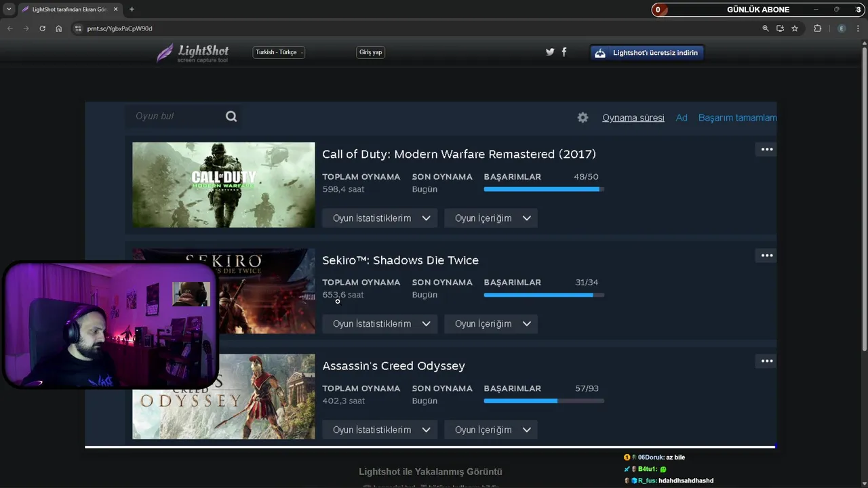
Task: Open Call of Duty Modern Warfare thumbnail
Action: coord(224,184)
